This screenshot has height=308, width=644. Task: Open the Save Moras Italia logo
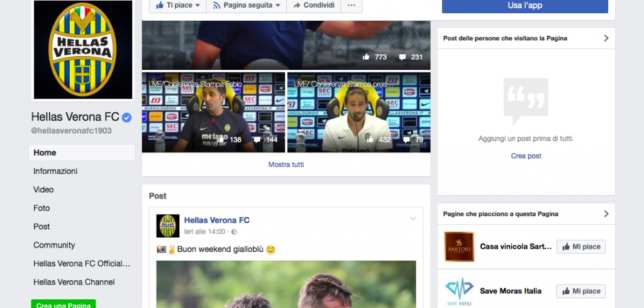(459, 292)
